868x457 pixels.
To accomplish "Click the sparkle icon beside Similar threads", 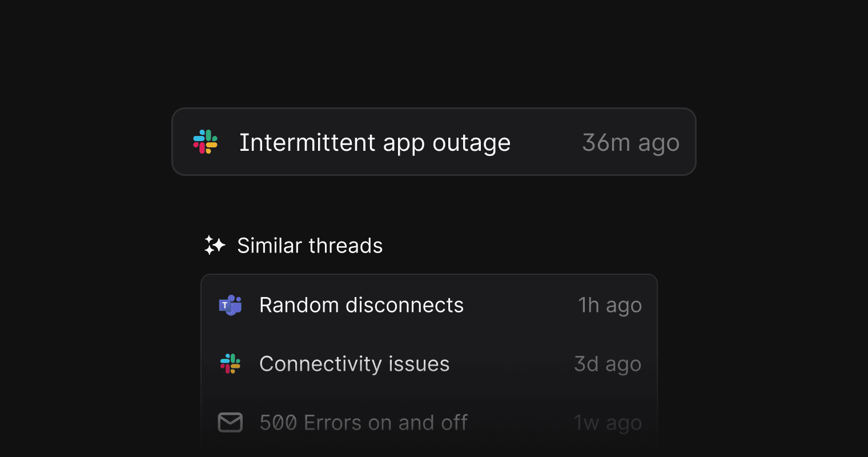I will point(215,246).
